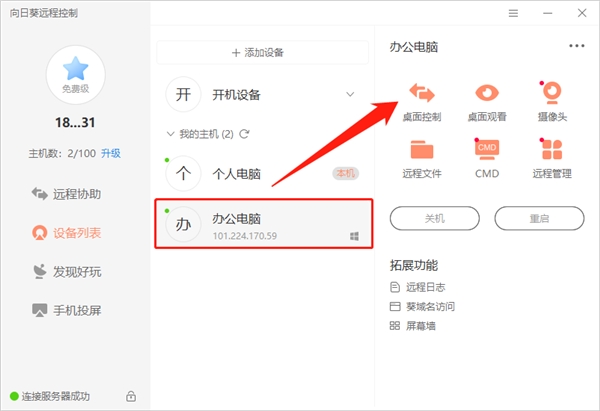Click the account name 18...31
The image size is (600, 411).
[x=75, y=122]
